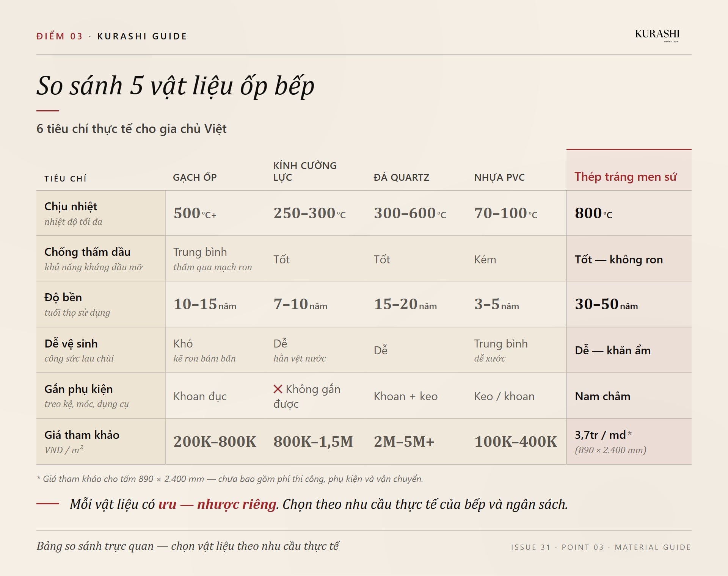Click the 'ĐÁ QUARTZ' column header
Screen dimensions: 728x576
coord(402,177)
